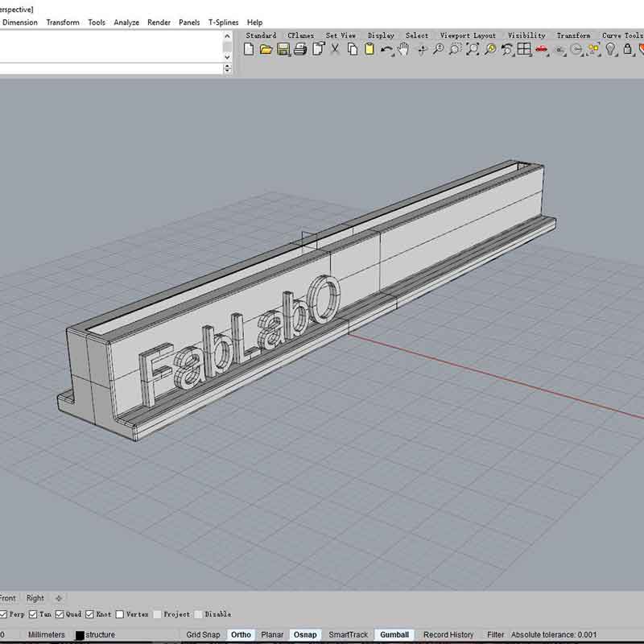
Task: Switch to the Standard toolbar tab
Action: [x=261, y=35]
